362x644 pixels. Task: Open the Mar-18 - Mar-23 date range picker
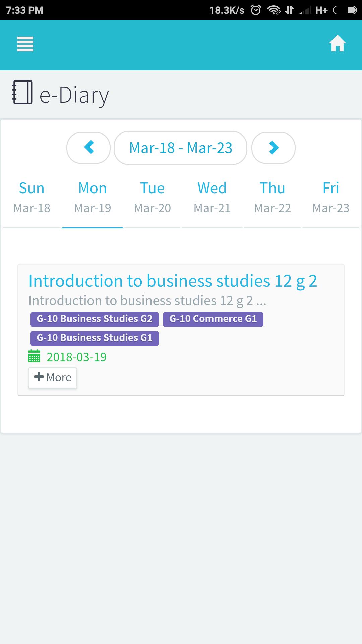coord(181,148)
